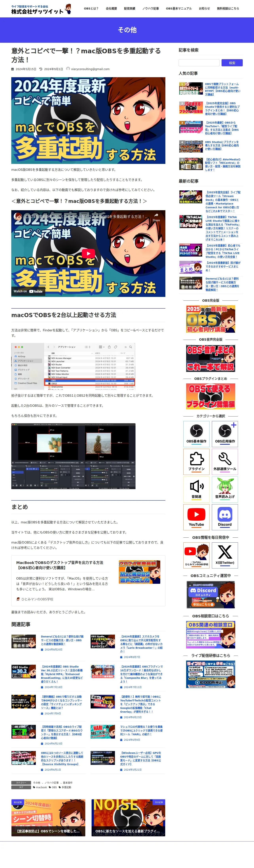Open latest article on TikFinity for TikTok LIVE
254x868 pixels.
point(222,228)
